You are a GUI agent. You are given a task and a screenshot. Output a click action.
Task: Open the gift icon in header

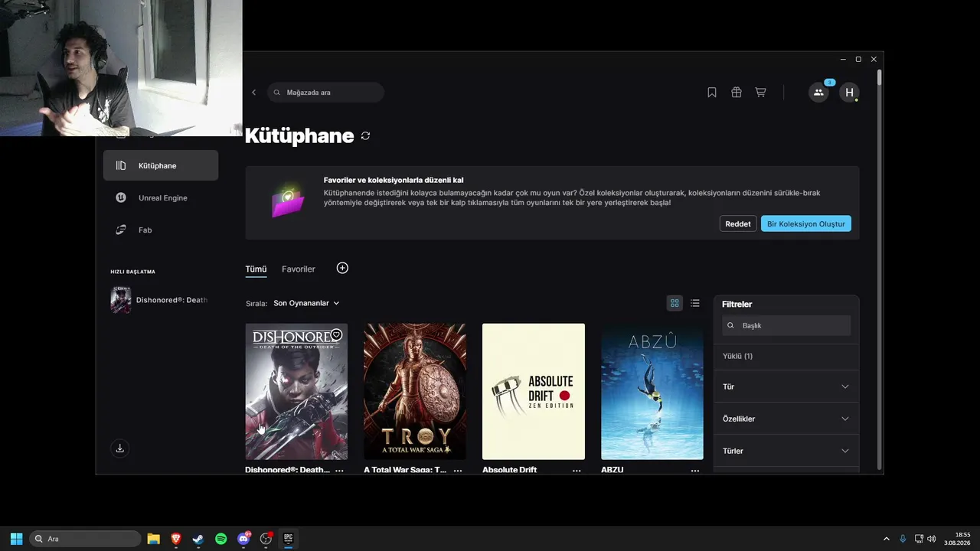coord(737,93)
